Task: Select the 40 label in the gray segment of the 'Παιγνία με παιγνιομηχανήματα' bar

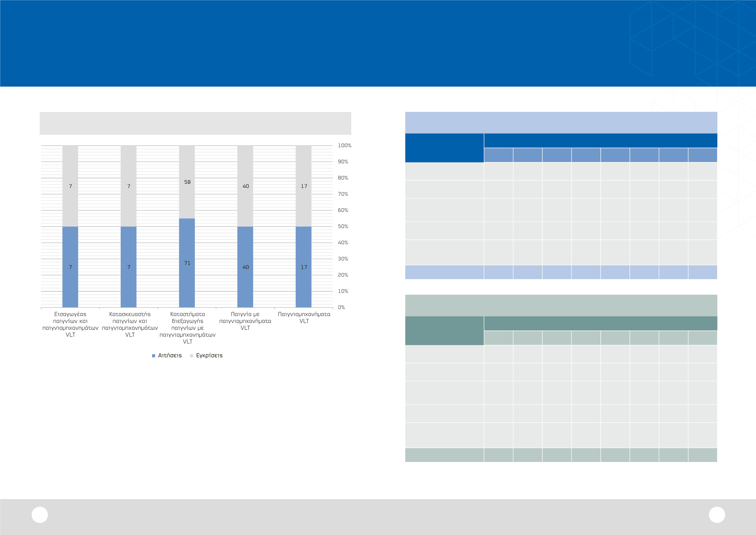Action: (x=246, y=186)
